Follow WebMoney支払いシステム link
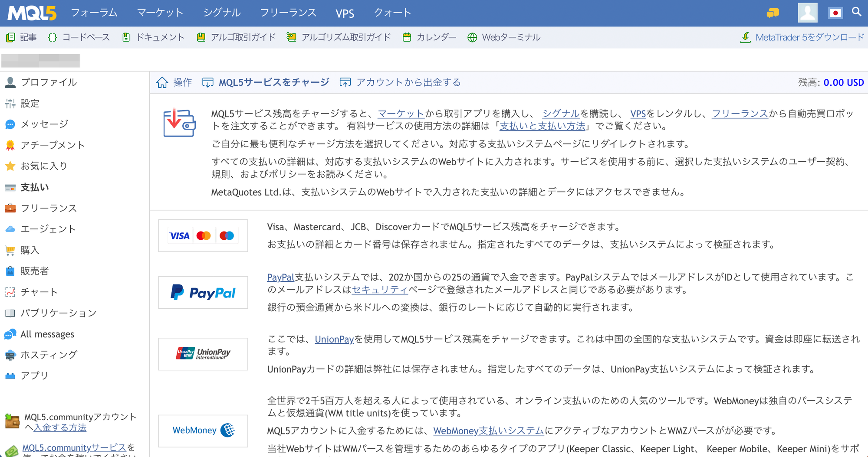Image resolution: width=868 pixels, height=457 pixels. (489, 431)
